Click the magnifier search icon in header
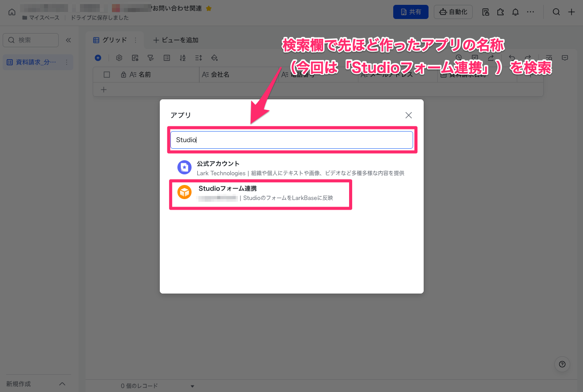The height and width of the screenshot is (392, 583). (x=557, y=12)
